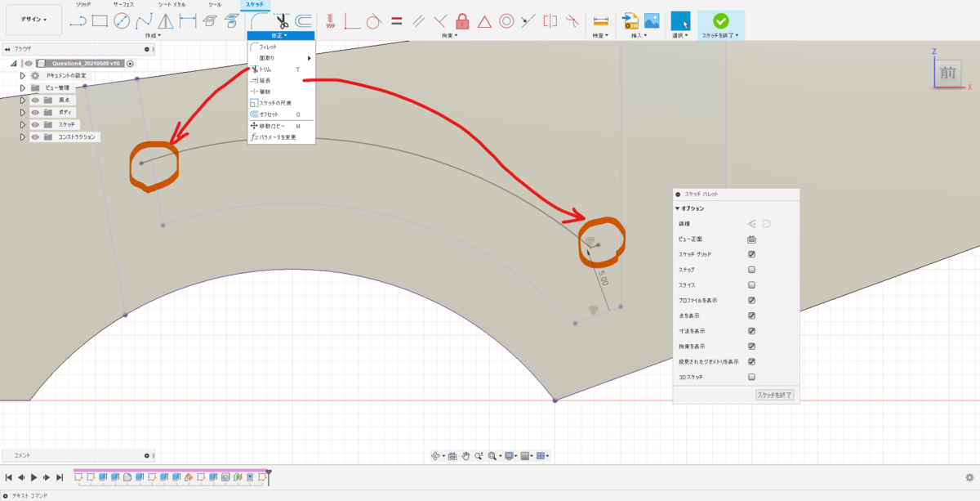Expand the ドキュメントの設定 tree node
Image resolution: width=980 pixels, height=501 pixels.
tap(23, 75)
